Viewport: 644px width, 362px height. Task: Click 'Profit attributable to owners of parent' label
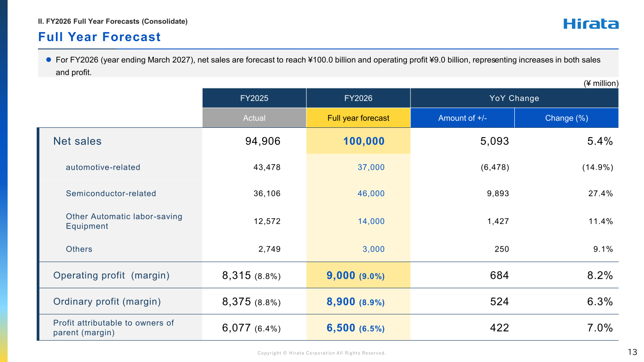point(114,328)
